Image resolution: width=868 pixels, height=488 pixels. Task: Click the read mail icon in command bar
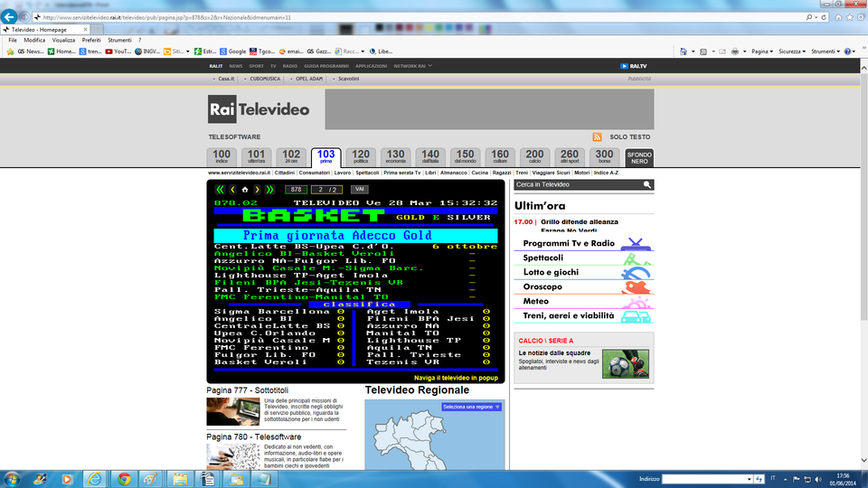(x=722, y=52)
